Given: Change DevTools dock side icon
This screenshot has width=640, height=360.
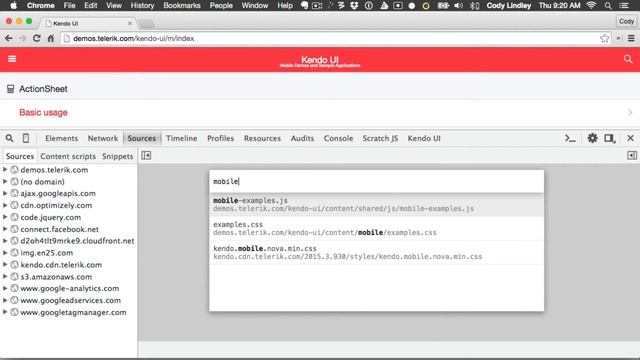Looking at the screenshot, I should point(610,138).
